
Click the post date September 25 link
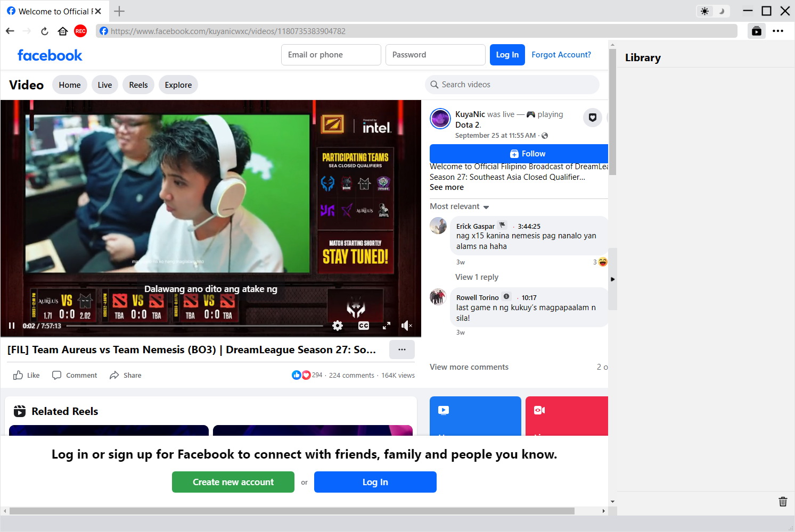[495, 136]
